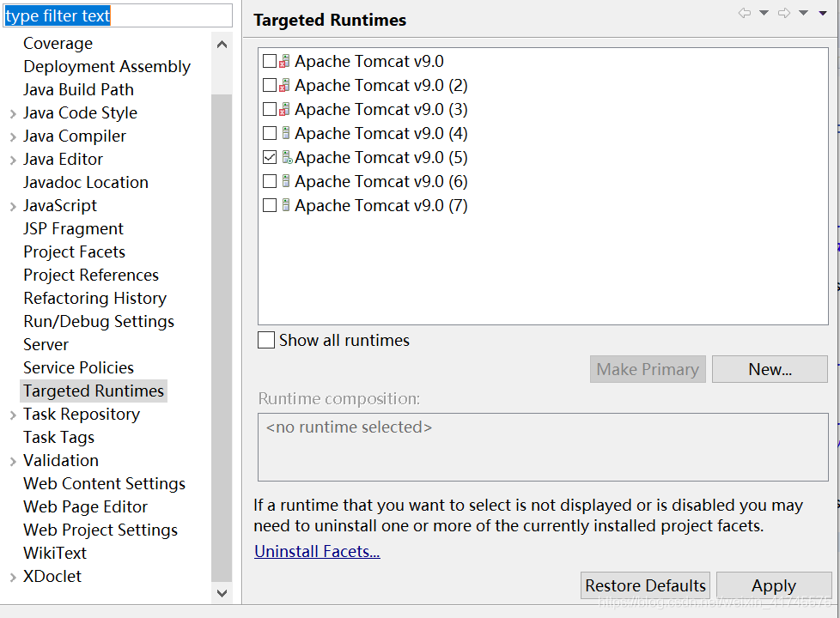Click the primary runtime icon beside Tomcat v9.0 (5)
The height and width of the screenshot is (618, 840).
[x=283, y=157]
